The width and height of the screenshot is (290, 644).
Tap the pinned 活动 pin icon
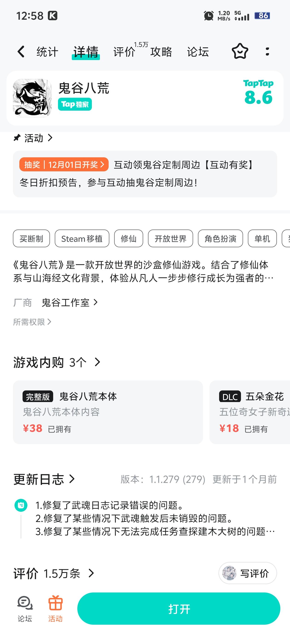[x=17, y=138]
